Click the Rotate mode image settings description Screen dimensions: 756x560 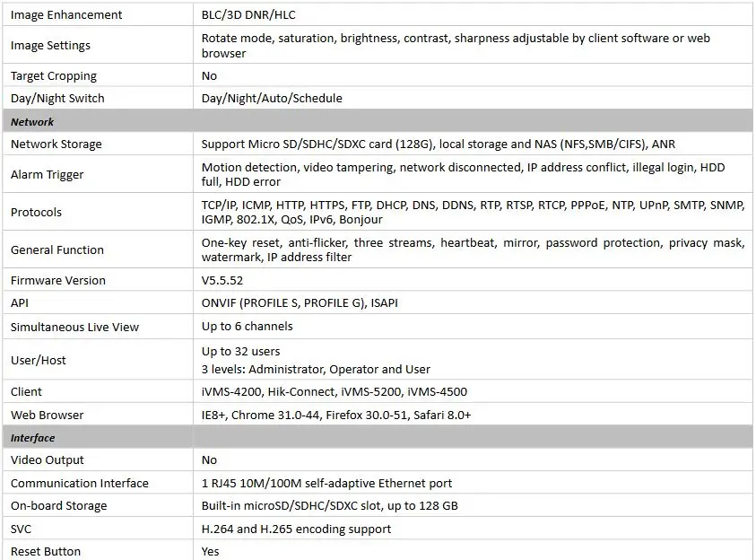point(456,46)
